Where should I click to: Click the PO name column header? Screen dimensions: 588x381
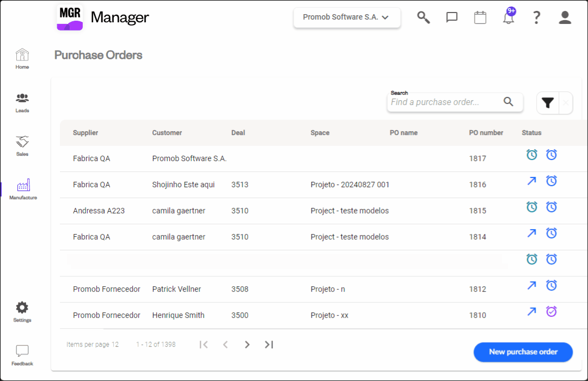click(403, 133)
